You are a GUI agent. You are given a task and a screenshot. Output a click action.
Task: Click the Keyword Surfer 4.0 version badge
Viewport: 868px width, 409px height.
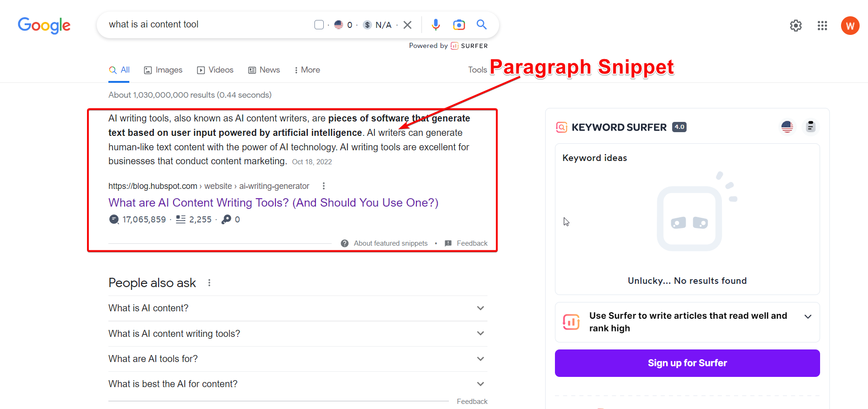(x=680, y=127)
